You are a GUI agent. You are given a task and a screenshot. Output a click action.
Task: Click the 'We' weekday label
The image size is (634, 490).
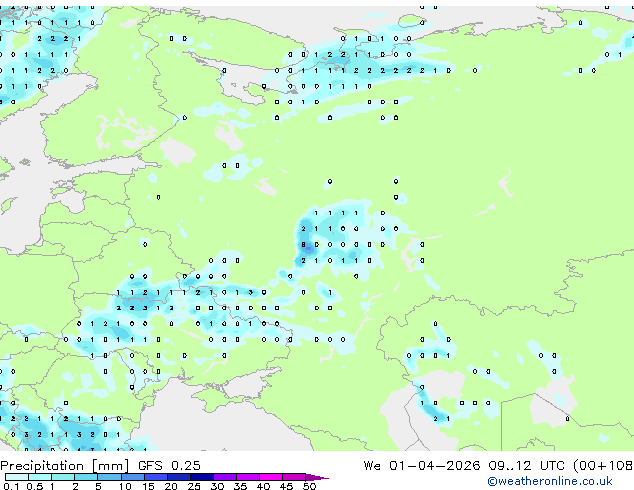372,466
